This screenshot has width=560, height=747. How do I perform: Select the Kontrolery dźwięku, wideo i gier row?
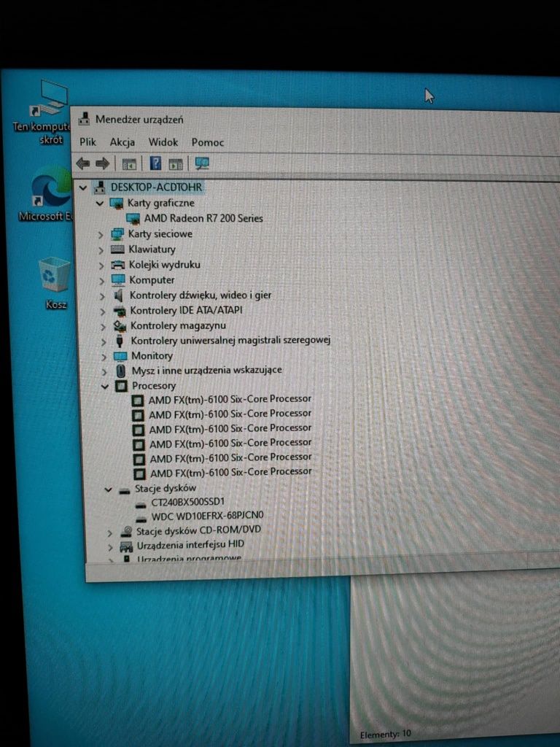point(201,295)
